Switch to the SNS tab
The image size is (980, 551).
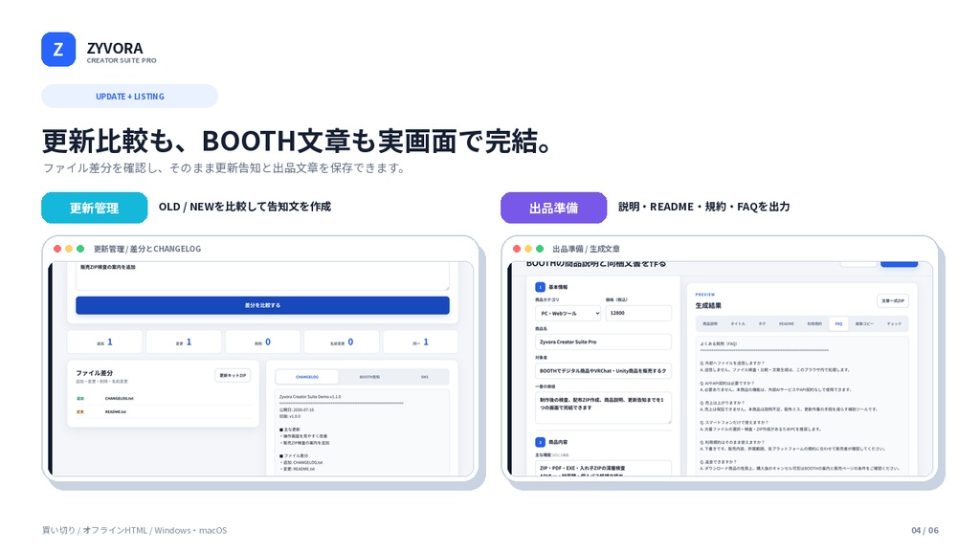point(424,377)
